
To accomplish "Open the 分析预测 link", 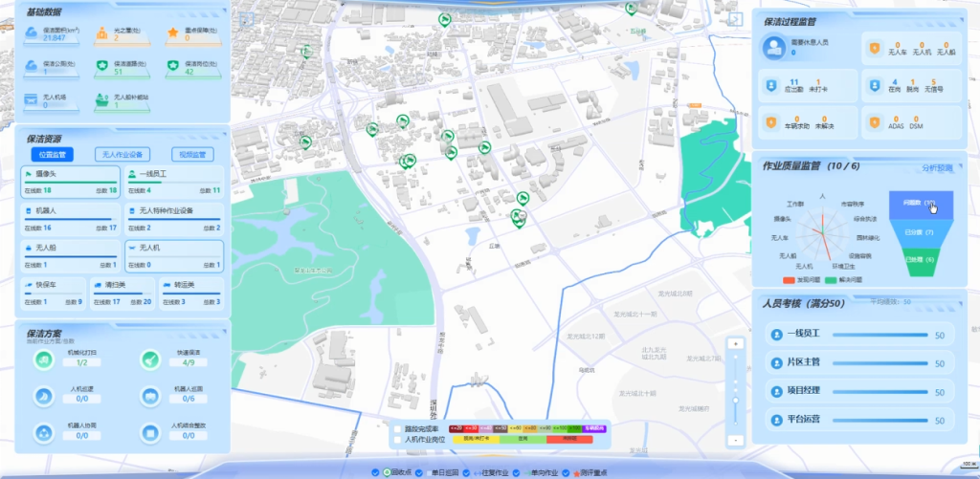I will pyautogui.click(x=938, y=167).
